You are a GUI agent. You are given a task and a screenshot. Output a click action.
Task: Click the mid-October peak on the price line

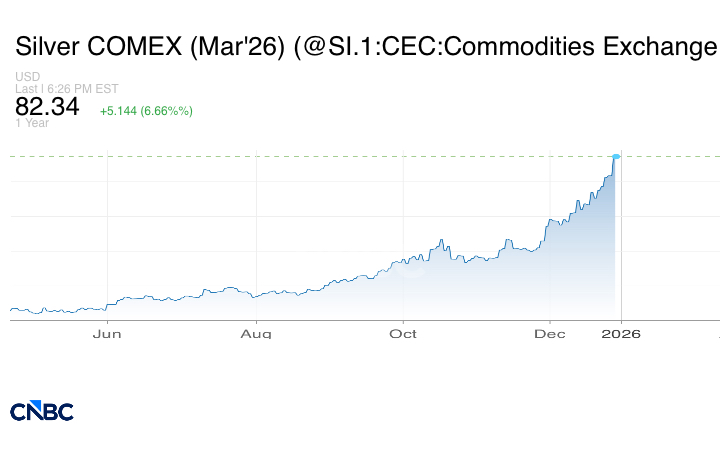click(441, 240)
